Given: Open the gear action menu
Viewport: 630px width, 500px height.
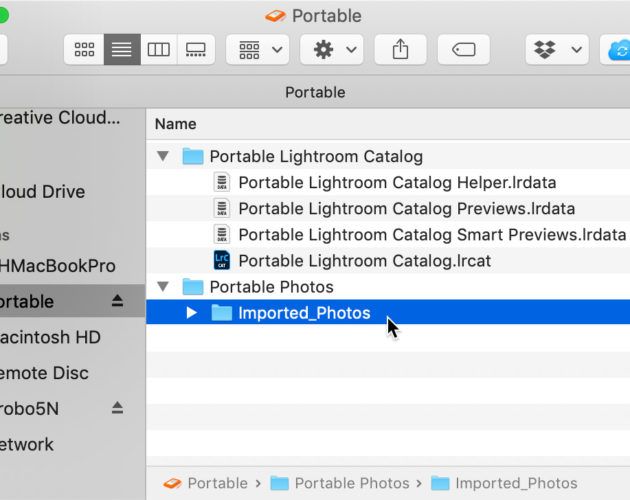Looking at the screenshot, I should tap(332, 50).
